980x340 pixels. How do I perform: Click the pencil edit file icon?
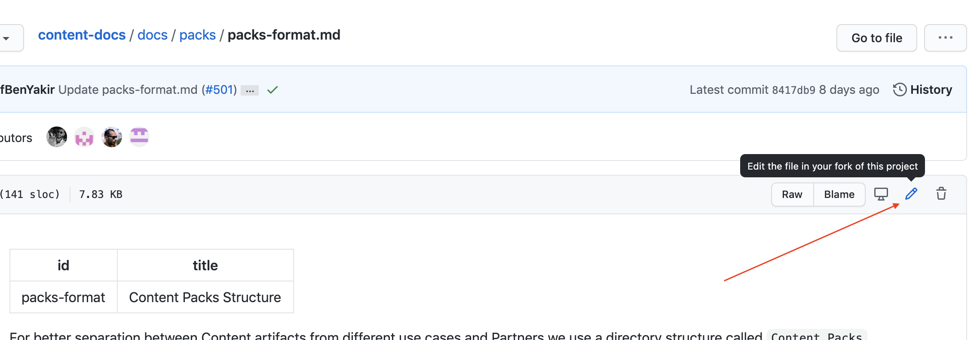911,194
